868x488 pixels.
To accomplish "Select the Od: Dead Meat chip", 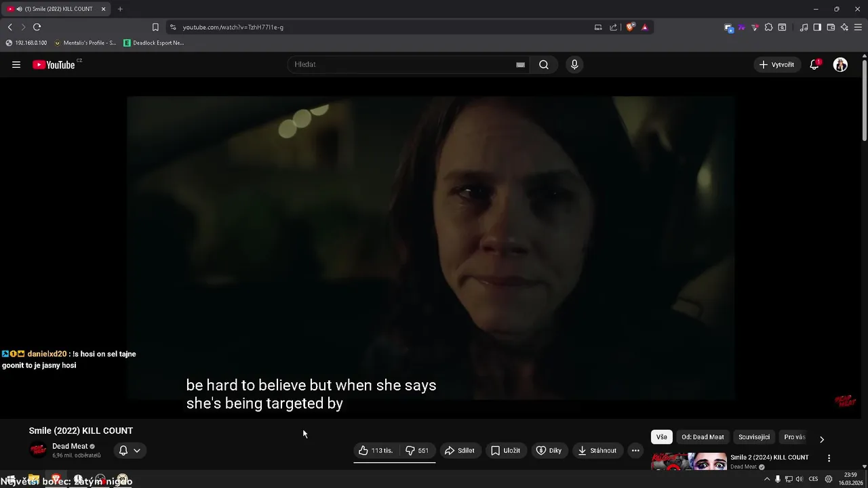I will tap(703, 437).
